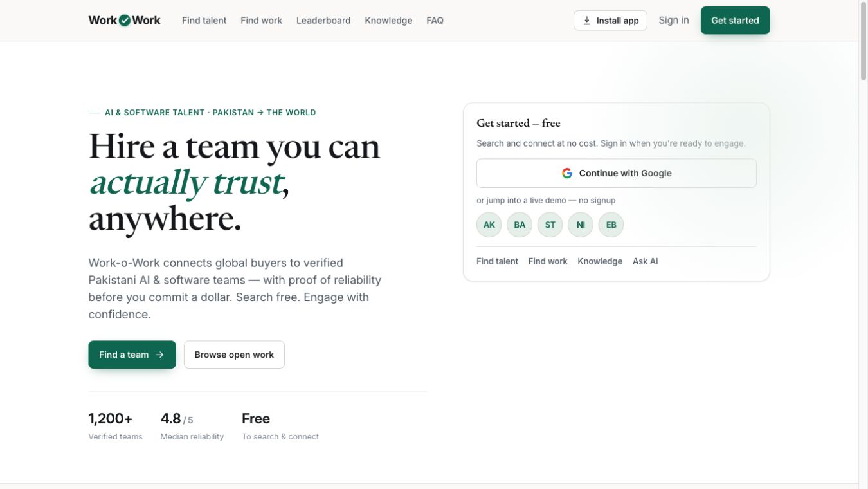Open the EB demo avatar
The height and width of the screenshot is (489, 868).
[x=611, y=225]
